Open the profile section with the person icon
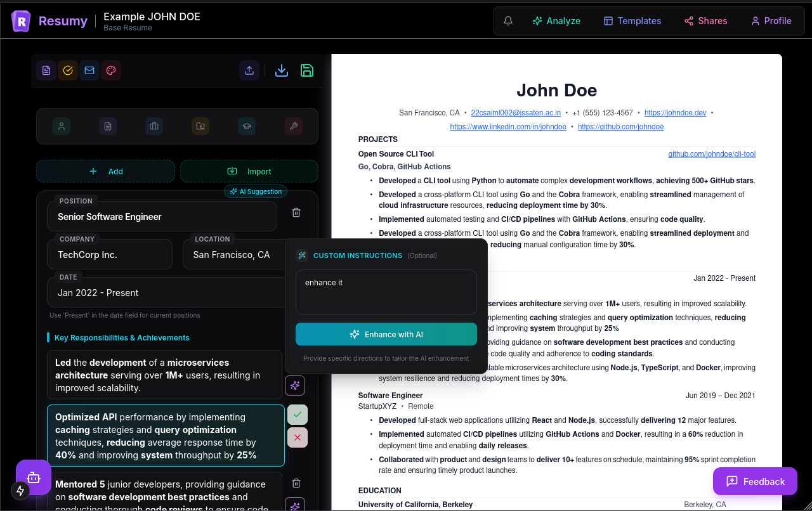Screen dimensions: 812x511 (x=62, y=126)
